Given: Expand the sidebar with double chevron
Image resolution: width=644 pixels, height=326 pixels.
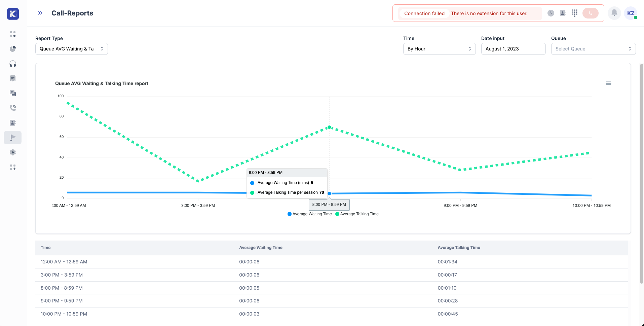Looking at the screenshot, I should (40, 13).
